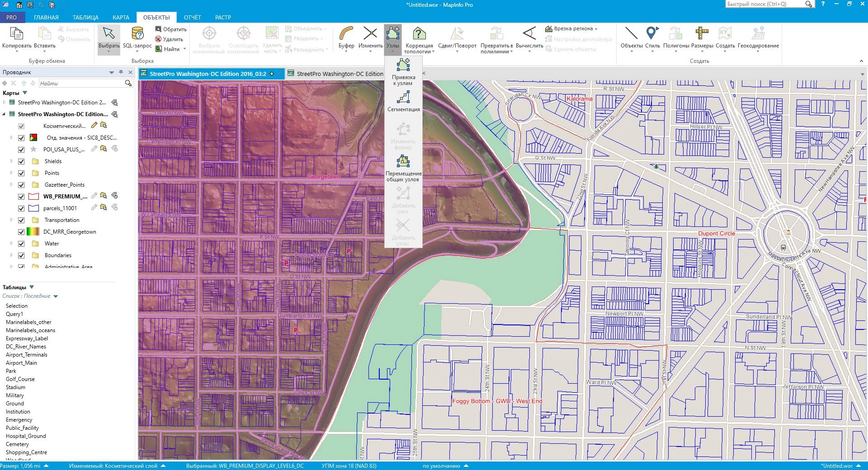Open the SQL-запрос query tool
The width and height of the screenshot is (868, 470).
point(137,34)
